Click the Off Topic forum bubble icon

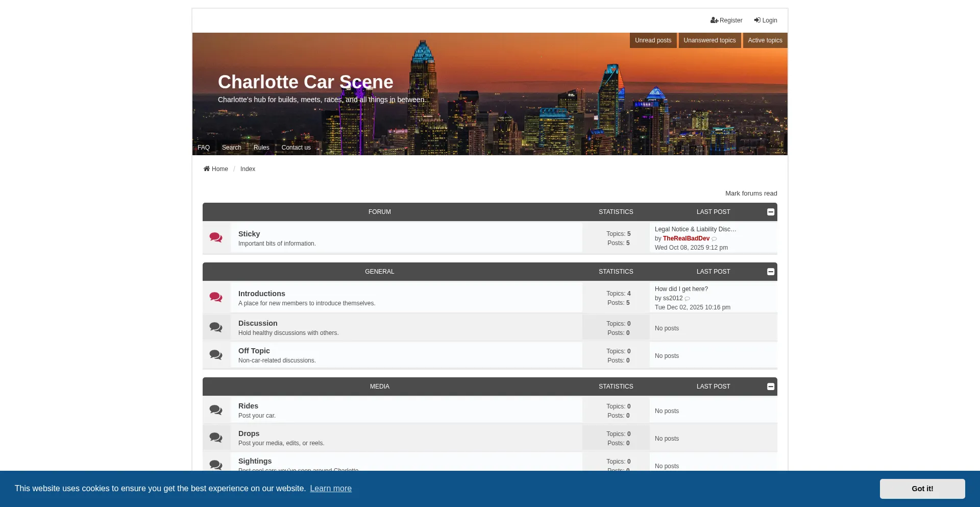coord(216,355)
